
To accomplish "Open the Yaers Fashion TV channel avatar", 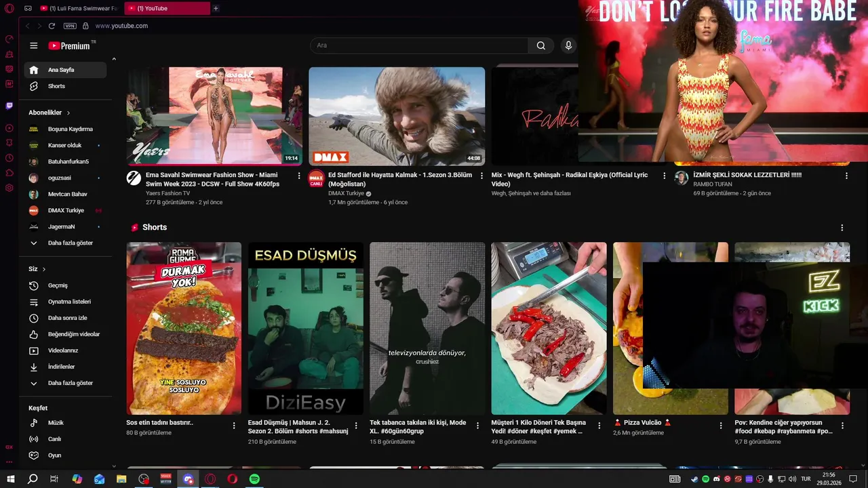I will (134, 178).
